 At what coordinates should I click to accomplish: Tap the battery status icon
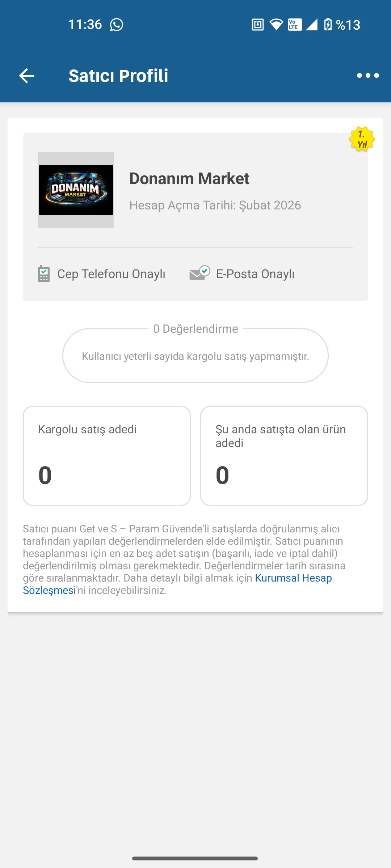(328, 25)
